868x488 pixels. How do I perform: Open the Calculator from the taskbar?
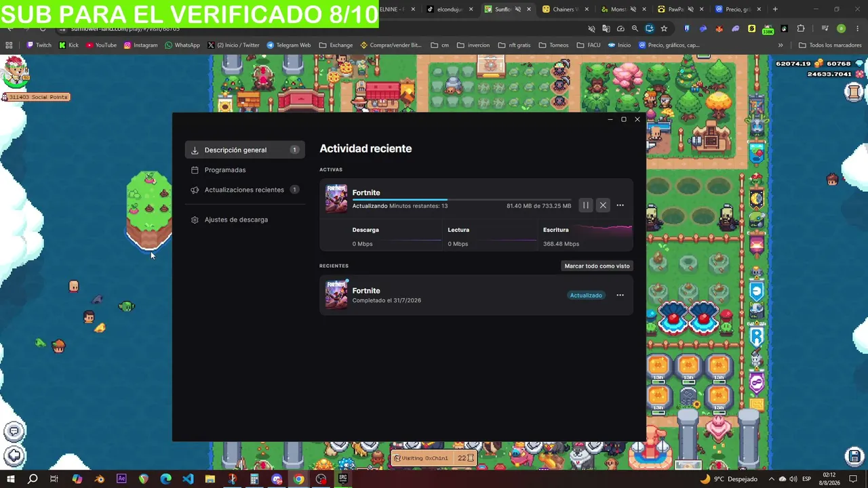click(254, 479)
